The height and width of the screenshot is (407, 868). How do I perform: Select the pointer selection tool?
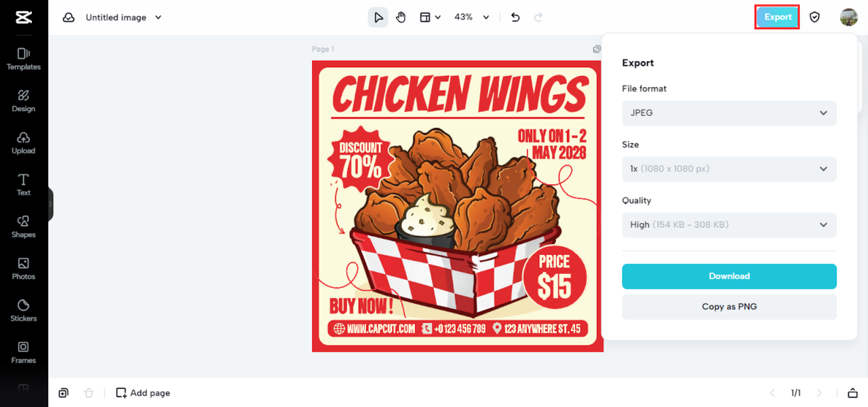click(378, 18)
